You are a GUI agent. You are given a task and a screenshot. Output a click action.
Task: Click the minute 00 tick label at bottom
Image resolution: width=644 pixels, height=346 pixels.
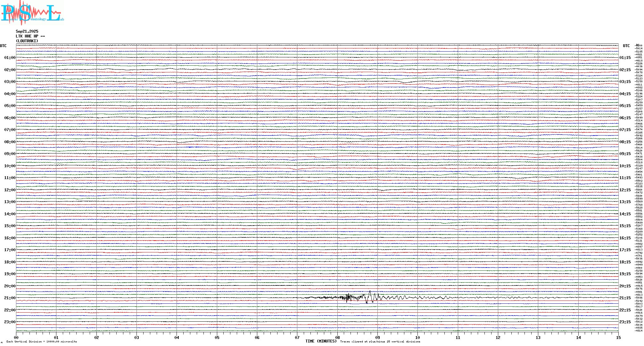pos(16,337)
